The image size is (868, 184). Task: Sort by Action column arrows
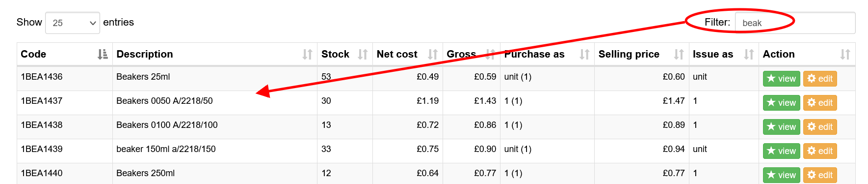tap(845, 54)
